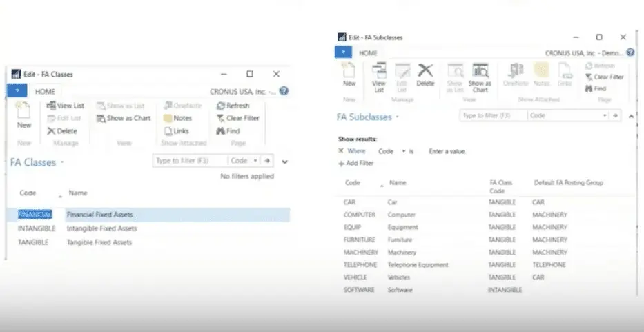Expand filter pane chevron in FA Classes
This screenshot has width=644, height=332.
284,162
